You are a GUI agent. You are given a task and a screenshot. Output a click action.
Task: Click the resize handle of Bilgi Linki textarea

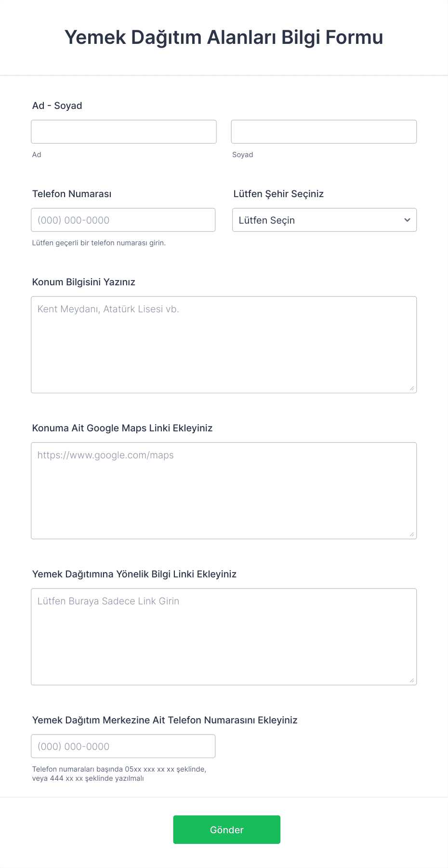point(412,680)
